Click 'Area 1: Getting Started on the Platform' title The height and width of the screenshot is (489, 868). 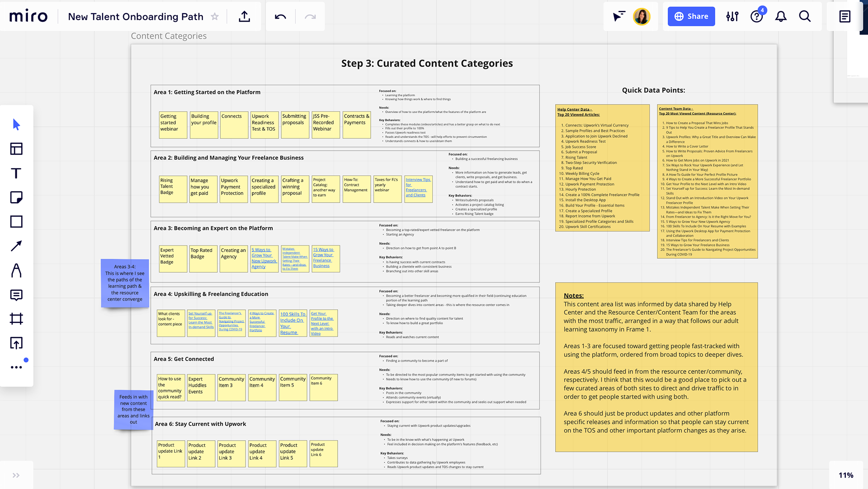[x=207, y=92]
